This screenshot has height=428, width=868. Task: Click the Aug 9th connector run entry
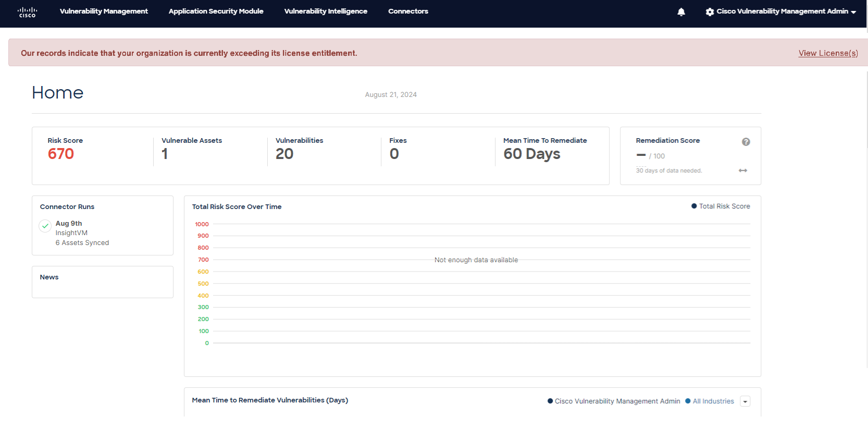69,224
